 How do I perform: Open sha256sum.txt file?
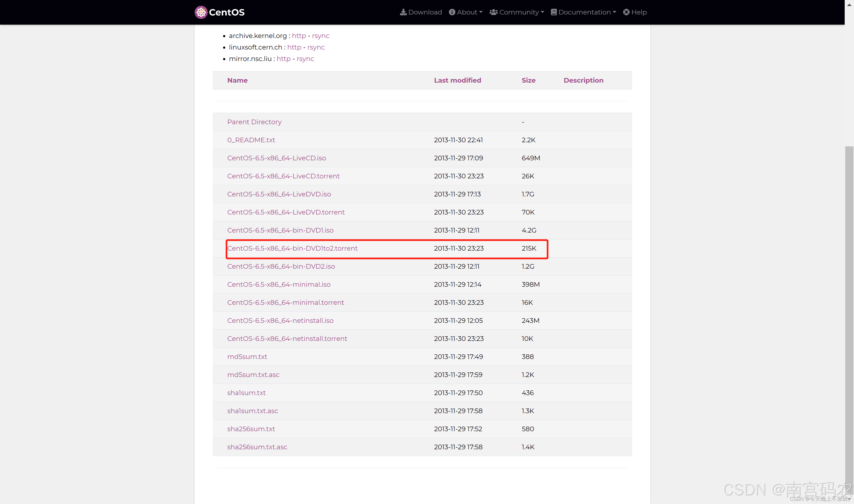click(x=251, y=429)
